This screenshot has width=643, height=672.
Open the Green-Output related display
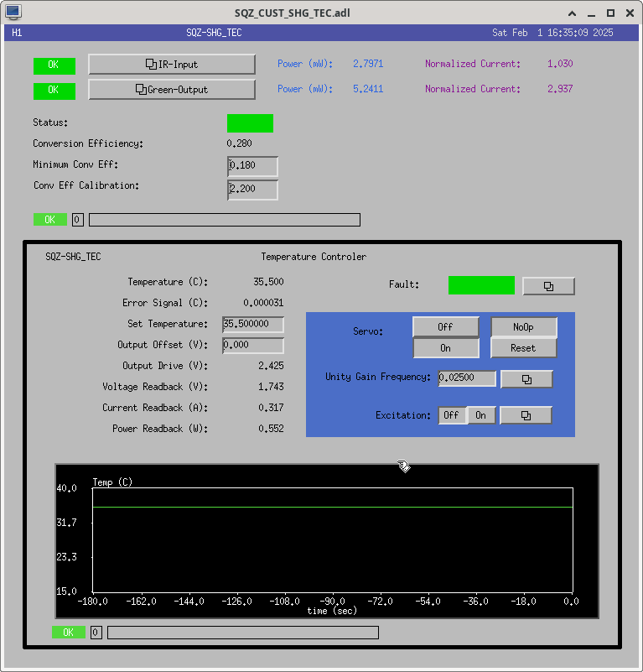pyautogui.click(x=172, y=90)
